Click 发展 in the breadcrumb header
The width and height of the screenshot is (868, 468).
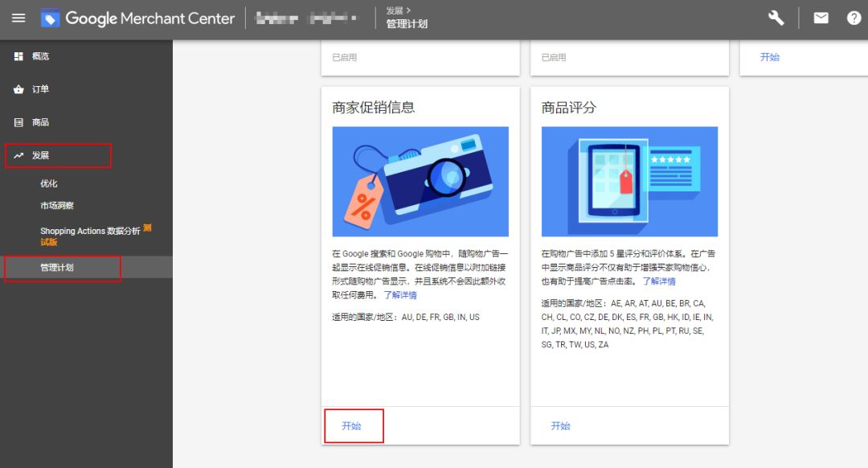395,10
